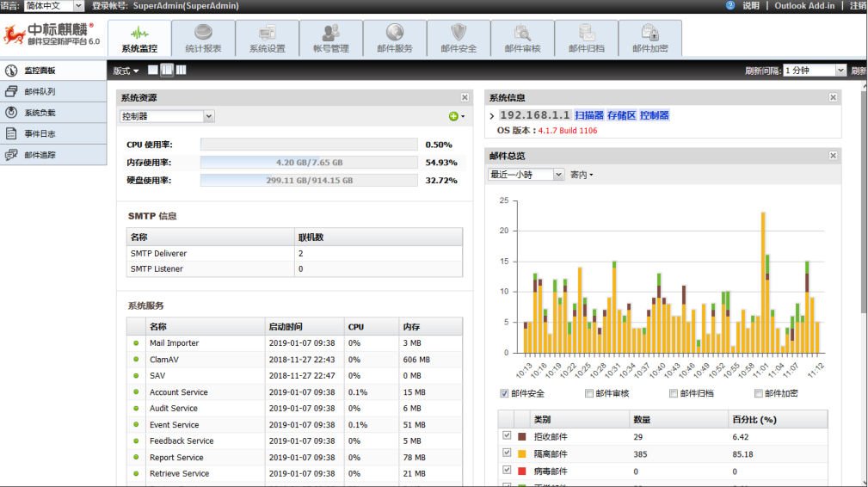
Task: Enable the 邮件审核 checkbox
Action: [588, 393]
